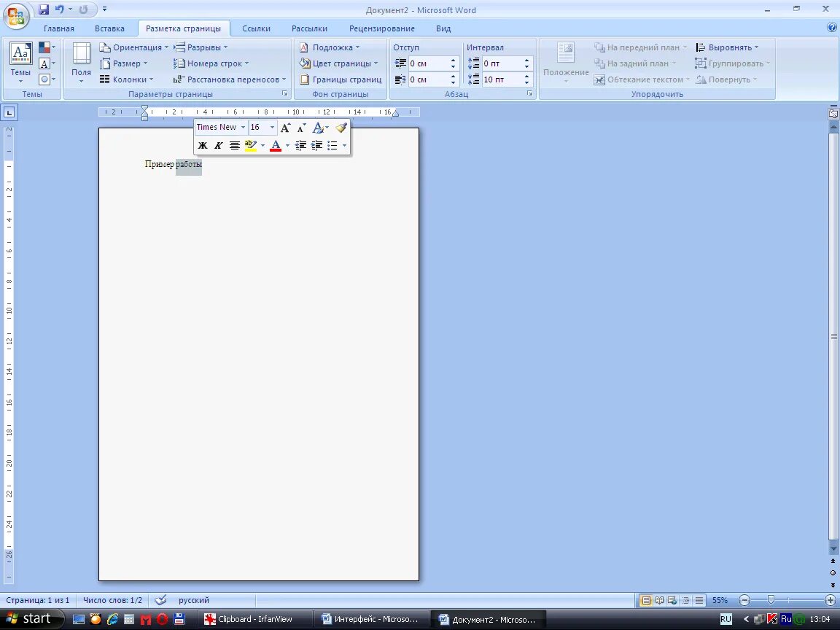Open Абзац dialog launcher
840x630 pixels.
coord(529,94)
